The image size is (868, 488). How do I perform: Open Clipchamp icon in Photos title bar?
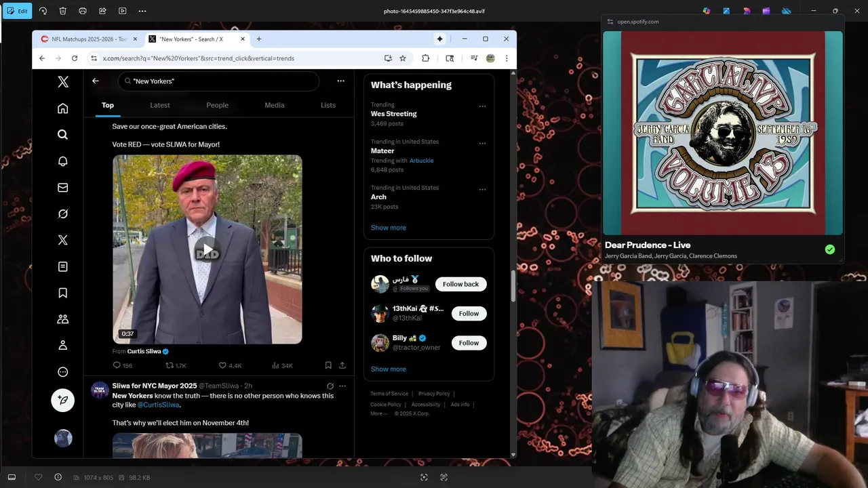[766, 11]
